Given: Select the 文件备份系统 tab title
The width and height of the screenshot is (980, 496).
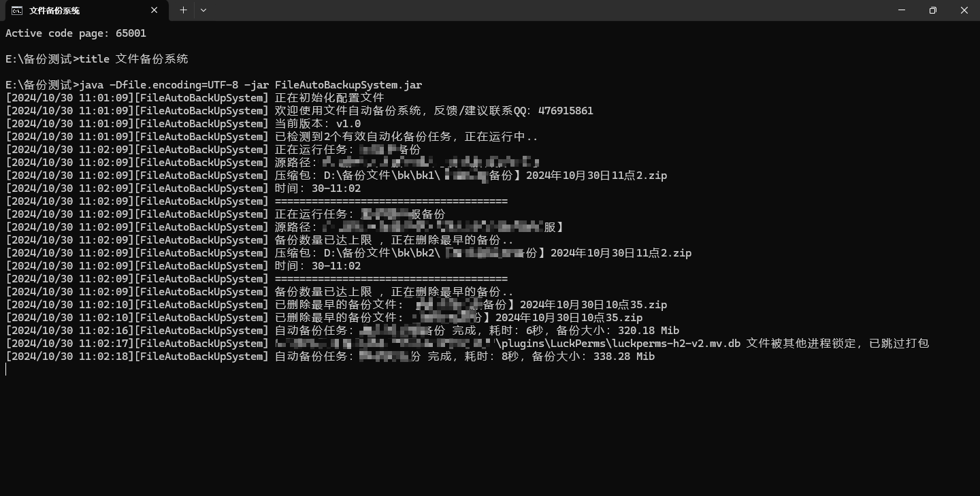Looking at the screenshot, I should 54,10.
